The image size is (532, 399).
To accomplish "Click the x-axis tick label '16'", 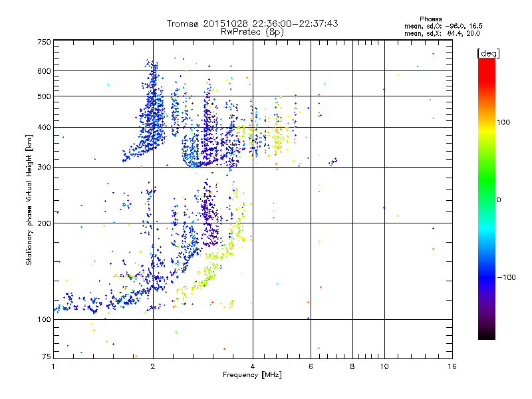I will pyautogui.click(x=452, y=366).
